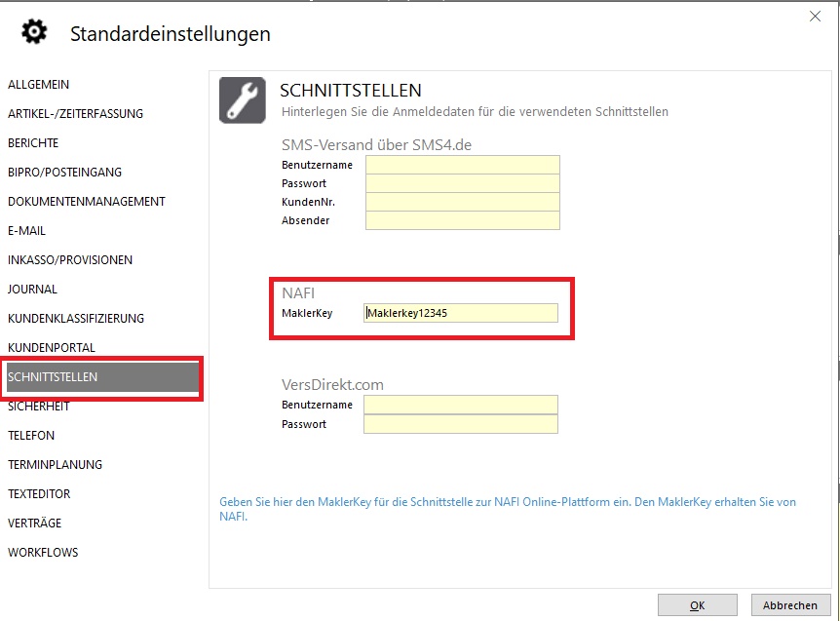Select the SICHERHEIT settings entry

39,407
